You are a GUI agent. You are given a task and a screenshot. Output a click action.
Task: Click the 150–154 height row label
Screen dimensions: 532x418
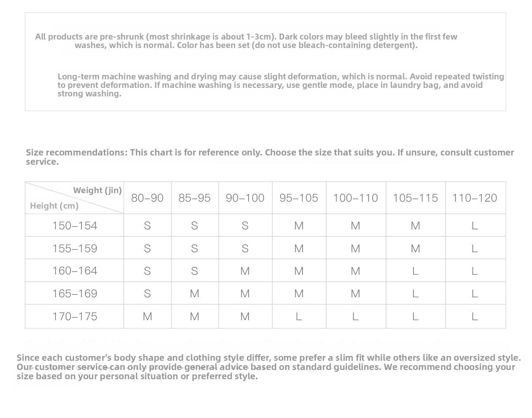click(x=75, y=226)
